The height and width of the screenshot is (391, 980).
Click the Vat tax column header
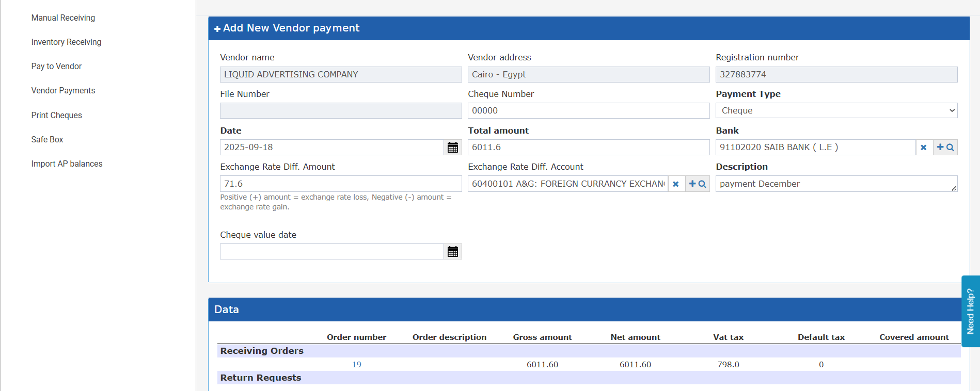728,337
